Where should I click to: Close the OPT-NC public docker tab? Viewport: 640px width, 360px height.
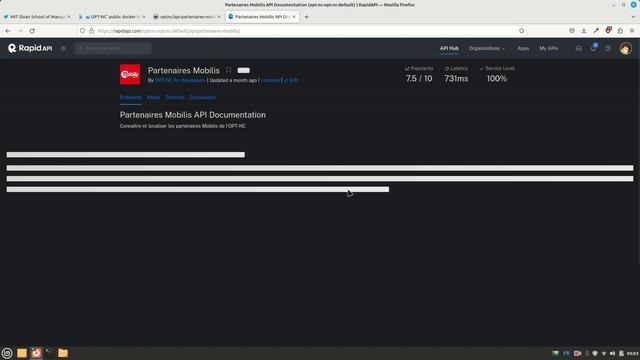pos(144,17)
